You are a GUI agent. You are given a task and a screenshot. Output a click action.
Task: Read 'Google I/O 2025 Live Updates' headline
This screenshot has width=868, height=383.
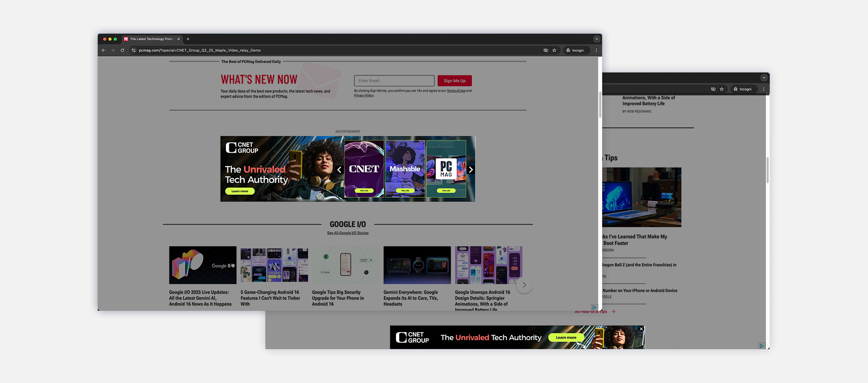coord(200,298)
